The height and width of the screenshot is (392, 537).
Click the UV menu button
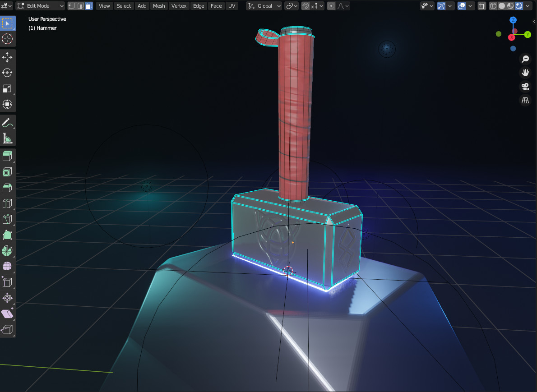pyautogui.click(x=231, y=6)
